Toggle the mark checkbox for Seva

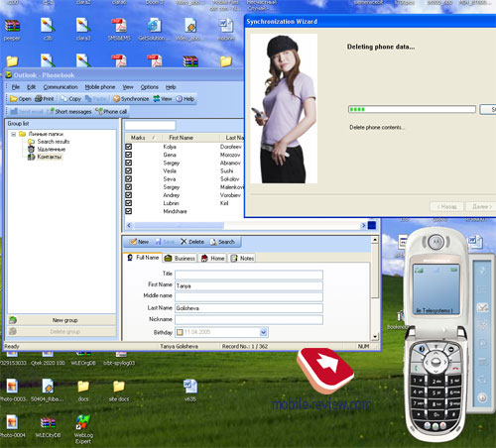[129, 178]
